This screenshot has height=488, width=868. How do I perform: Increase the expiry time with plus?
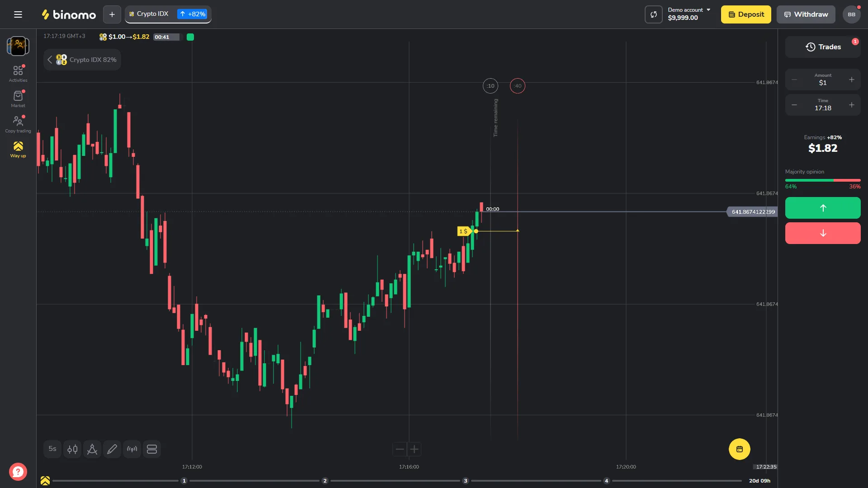[851, 105]
